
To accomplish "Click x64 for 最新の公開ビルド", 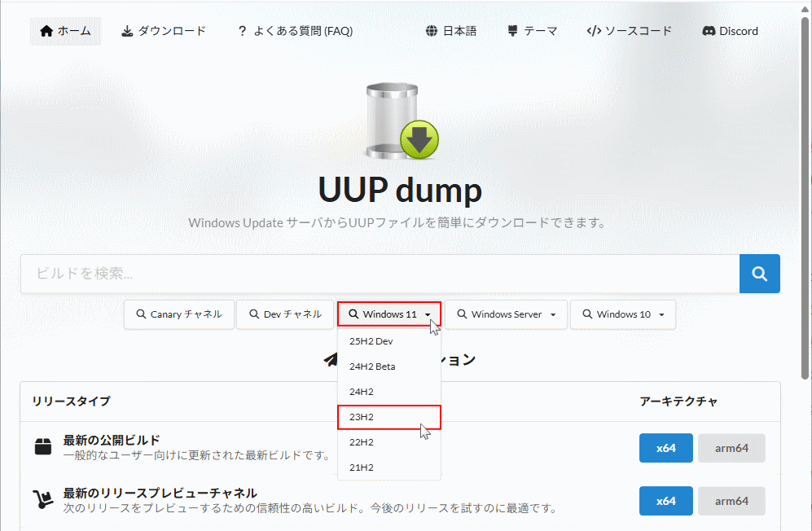I will [666, 448].
